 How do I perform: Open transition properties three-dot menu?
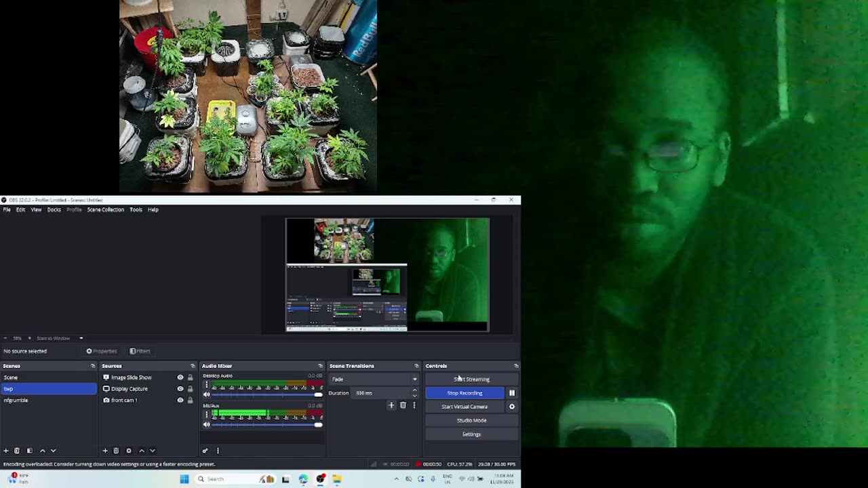point(414,405)
